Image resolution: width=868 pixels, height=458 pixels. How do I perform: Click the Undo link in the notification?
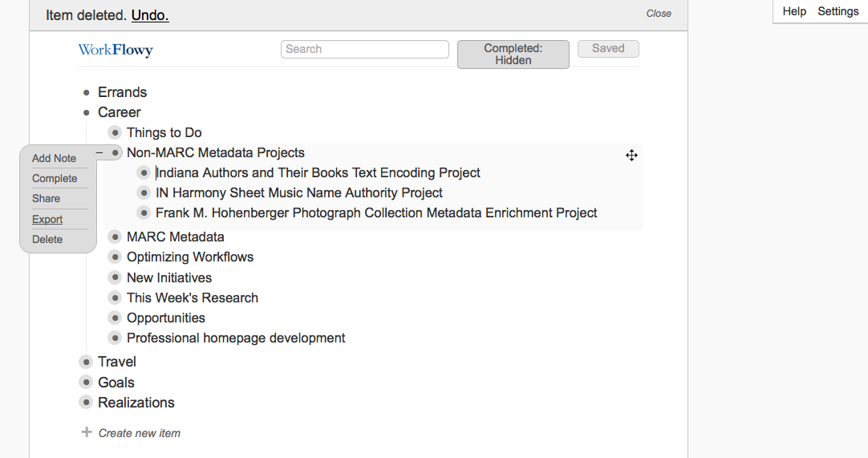coord(150,15)
